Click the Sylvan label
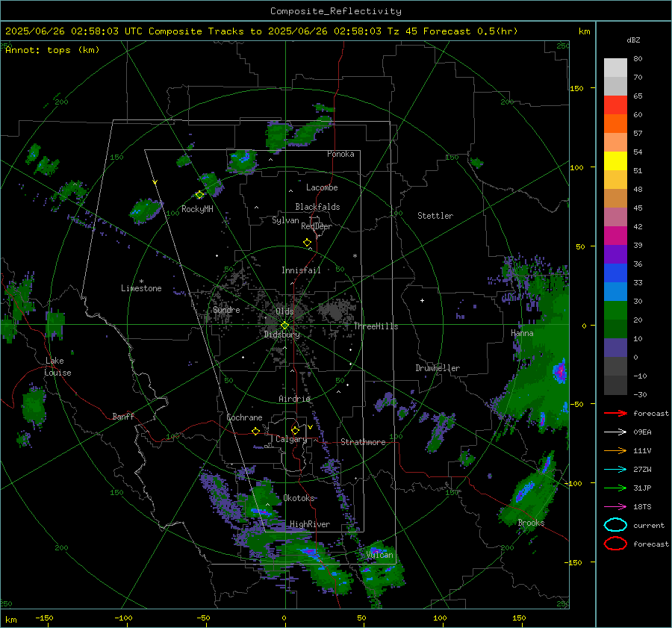This screenshot has width=672, height=628. tap(285, 221)
